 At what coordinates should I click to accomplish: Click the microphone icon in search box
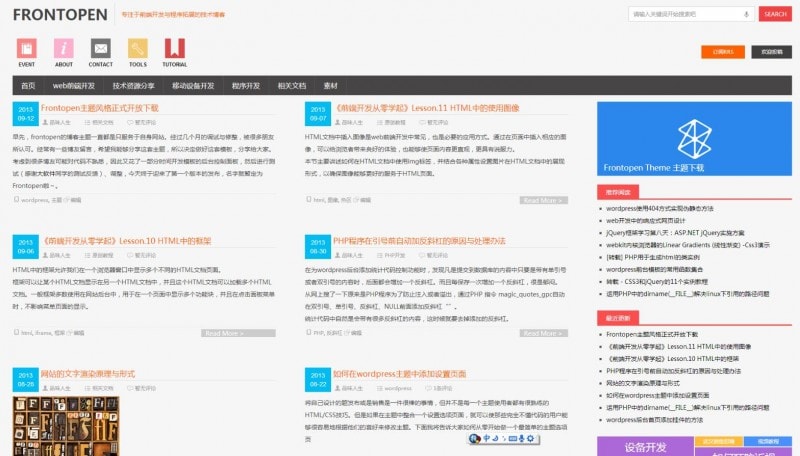pyautogui.click(x=746, y=14)
